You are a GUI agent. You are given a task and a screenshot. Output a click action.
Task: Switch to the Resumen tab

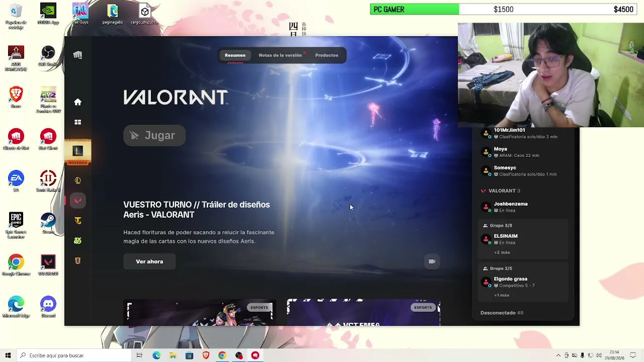pyautogui.click(x=235, y=55)
